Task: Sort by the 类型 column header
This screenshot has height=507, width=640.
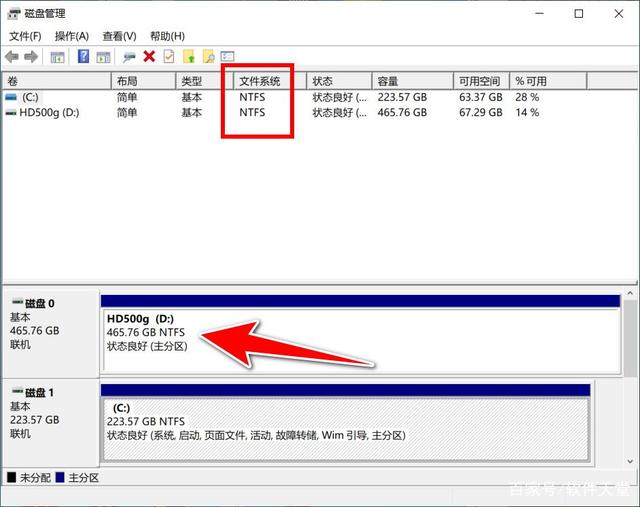Action: (204, 81)
